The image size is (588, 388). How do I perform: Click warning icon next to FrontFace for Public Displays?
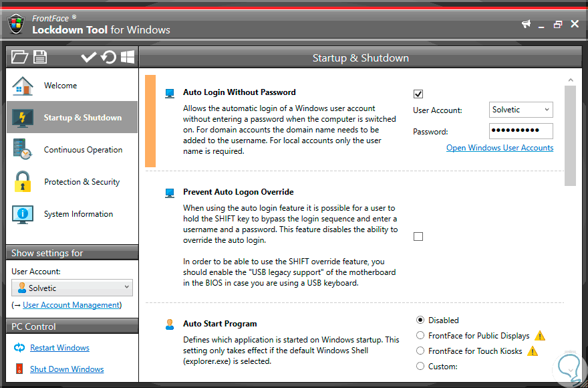coord(540,335)
